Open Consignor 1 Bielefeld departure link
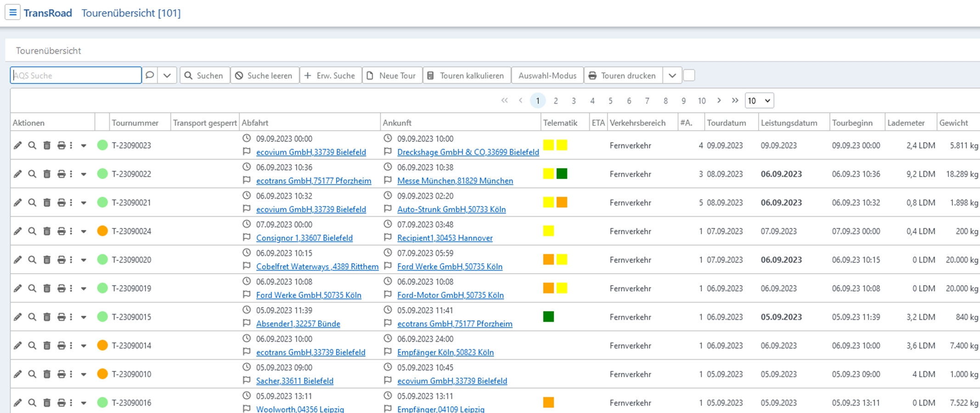This screenshot has width=980, height=413. [304, 238]
